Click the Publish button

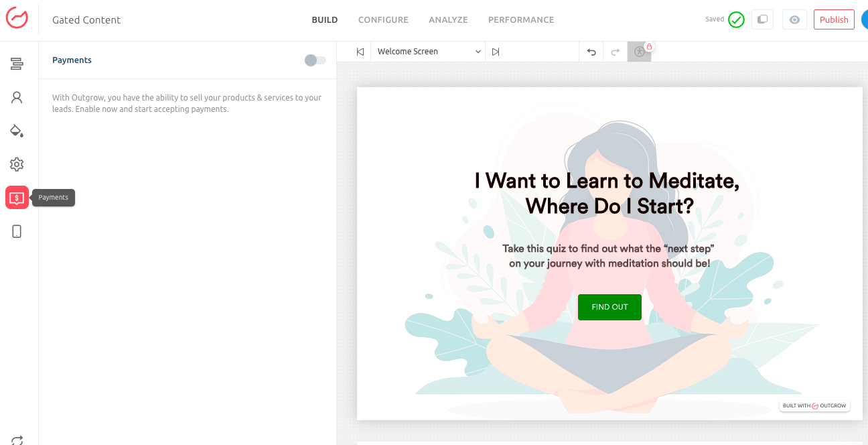click(834, 19)
